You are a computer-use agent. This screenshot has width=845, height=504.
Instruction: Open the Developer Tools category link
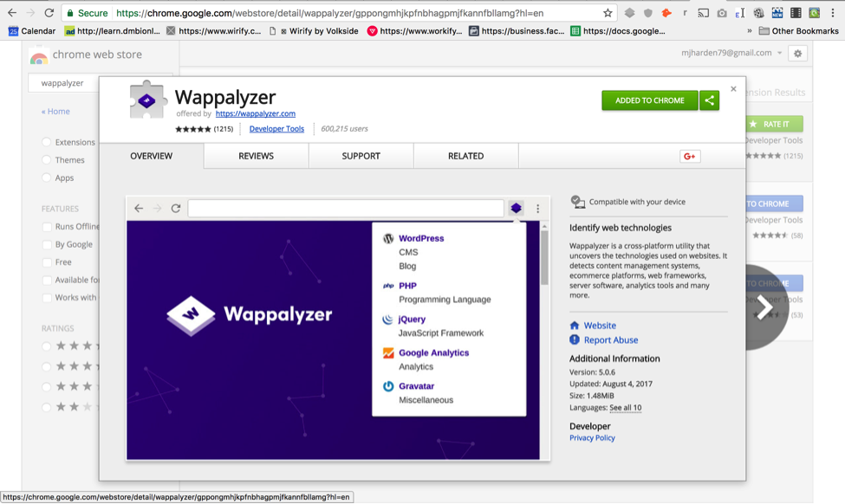tap(276, 129)
